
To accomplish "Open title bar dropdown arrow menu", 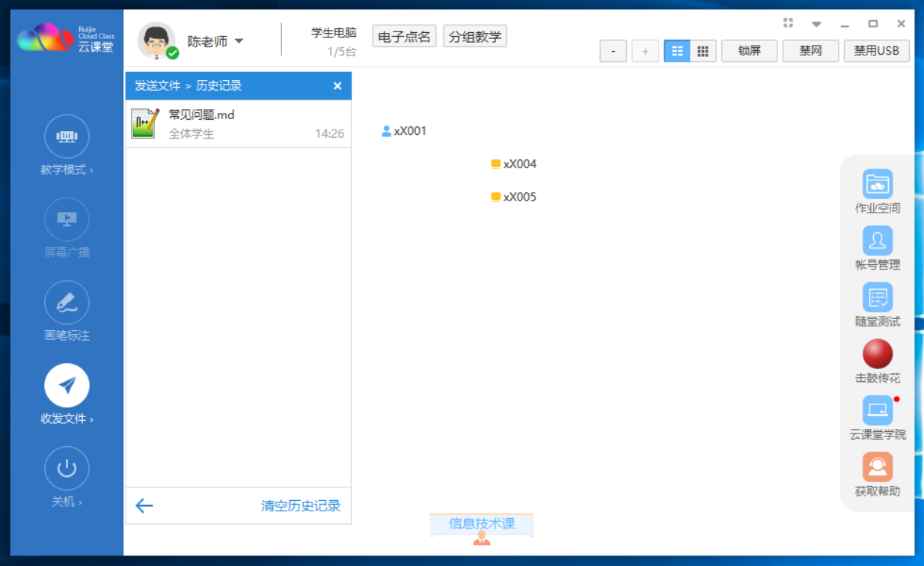I will (x=816, y=24).
